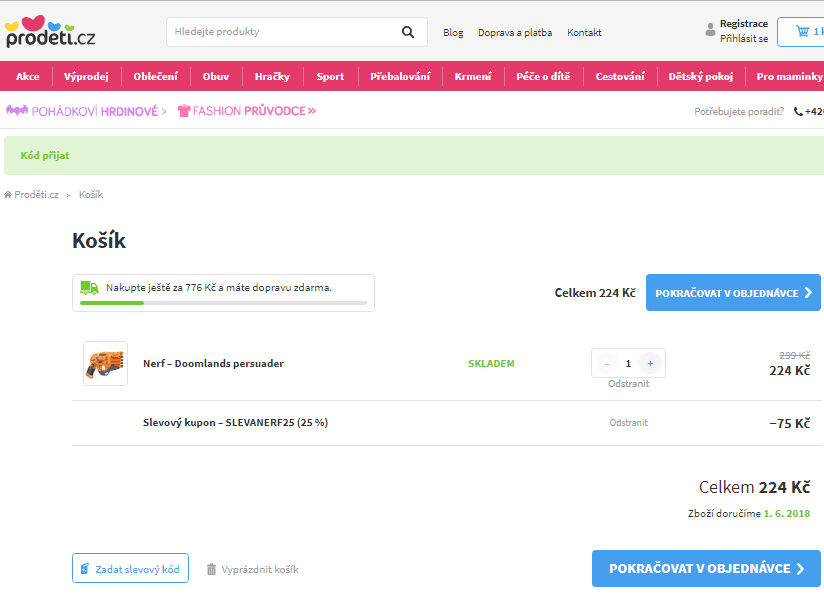
Task: Click Košík breadcrumb item
Action: coord(91,194)
